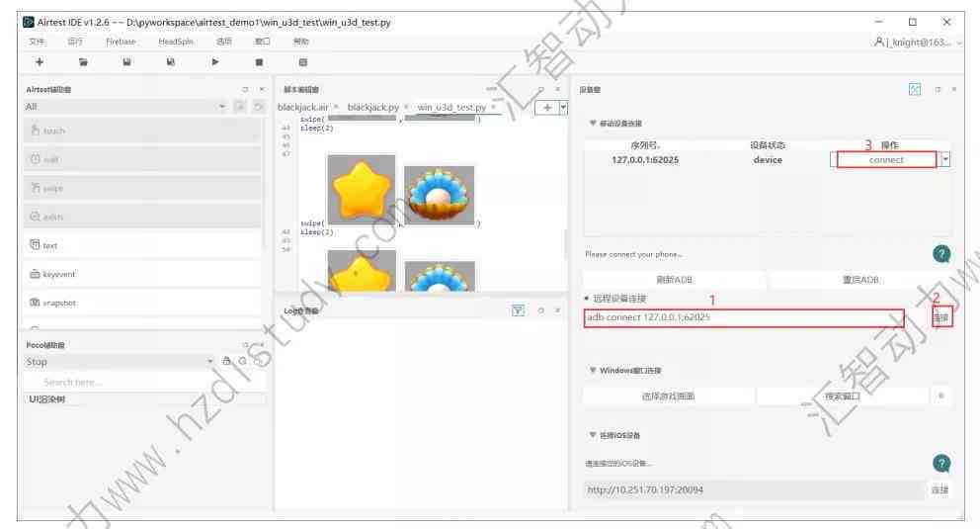Screen dimensions: 980x529
Task: Click the first pearl shell image in the script
Action: click(439, 195)
